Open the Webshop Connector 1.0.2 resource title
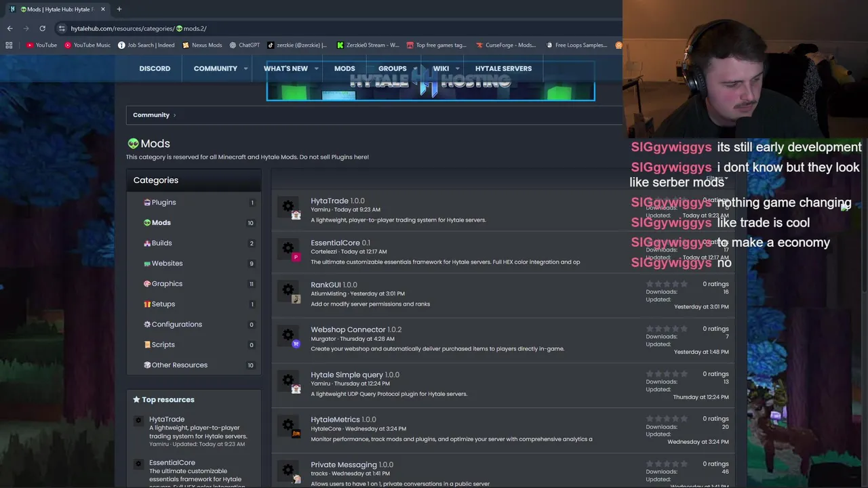This screenshot has height=488, width=868. tap(356, 329)
